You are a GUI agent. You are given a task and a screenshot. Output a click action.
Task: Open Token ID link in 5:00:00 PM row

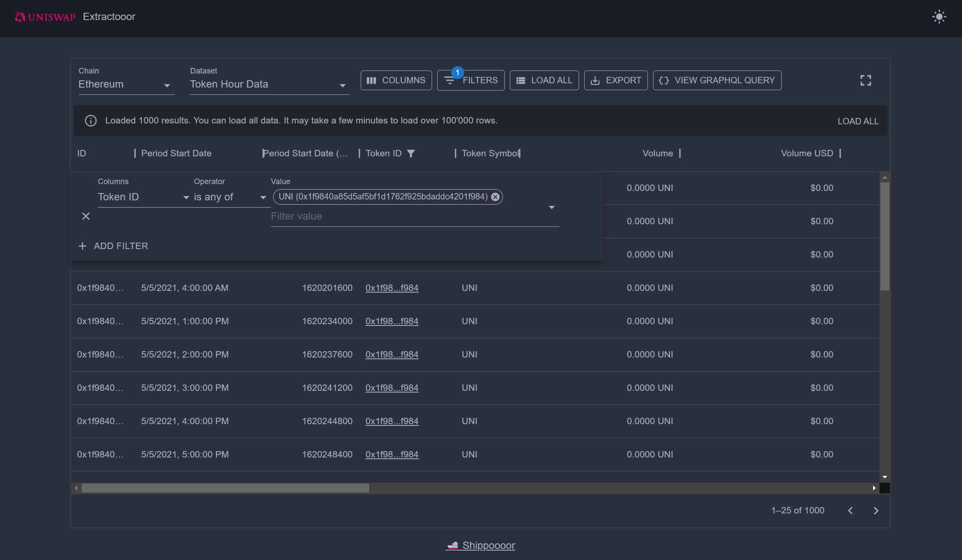coord(392,454)
